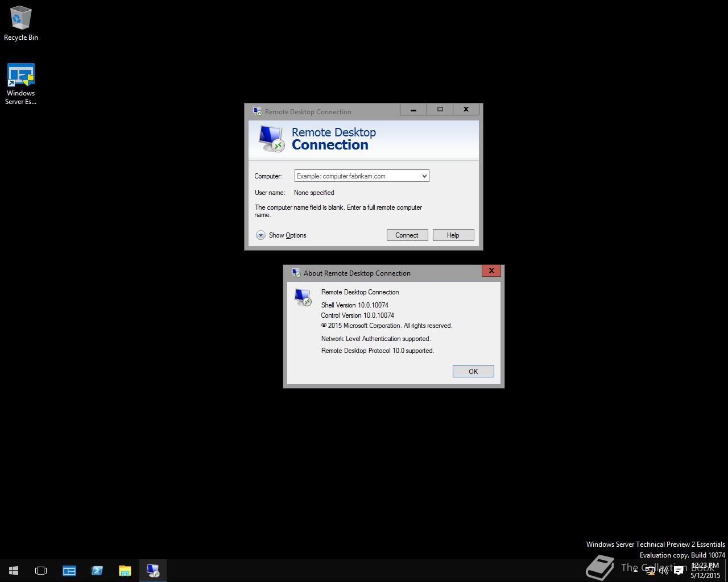This screenshot has height=582, width=728.
Task: Click the Remote Desktop banner computer icon
Action: tap(271, 139)
